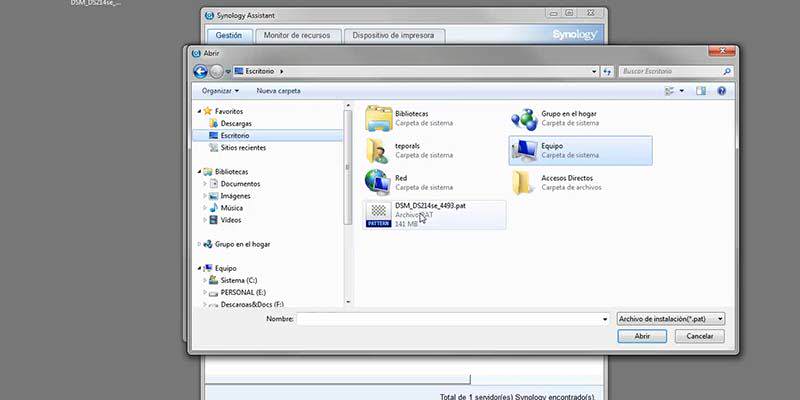The width and height of the screenshot is (800, 400).
Task: Collapse the Favoritos group
Action: pyautogui.click(x=199, y=111)
